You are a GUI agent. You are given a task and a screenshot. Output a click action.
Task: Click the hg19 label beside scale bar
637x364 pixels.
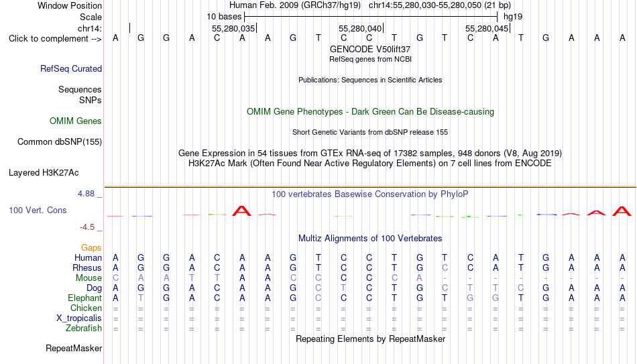coord(513,17)
